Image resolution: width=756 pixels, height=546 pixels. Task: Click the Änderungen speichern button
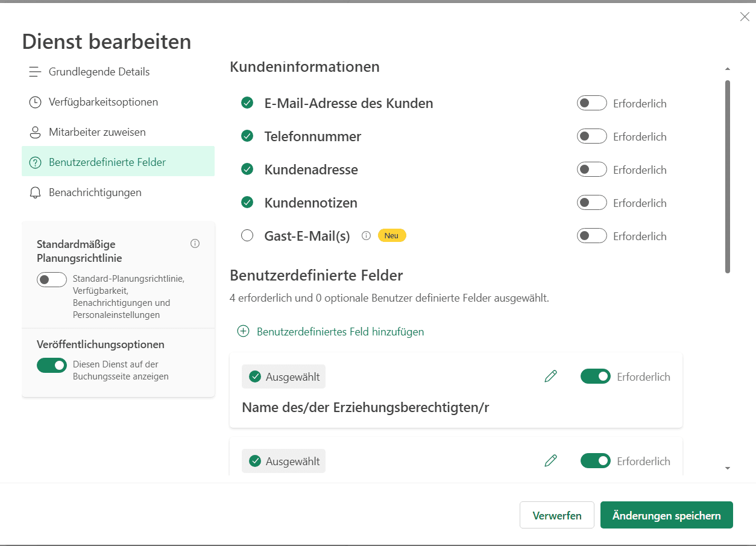[666, 515]
